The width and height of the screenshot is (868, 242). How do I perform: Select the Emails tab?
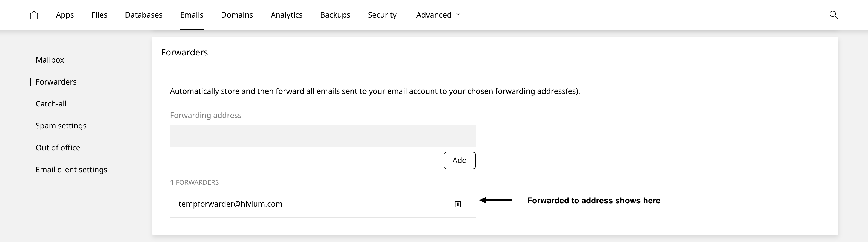click(192, 15)
